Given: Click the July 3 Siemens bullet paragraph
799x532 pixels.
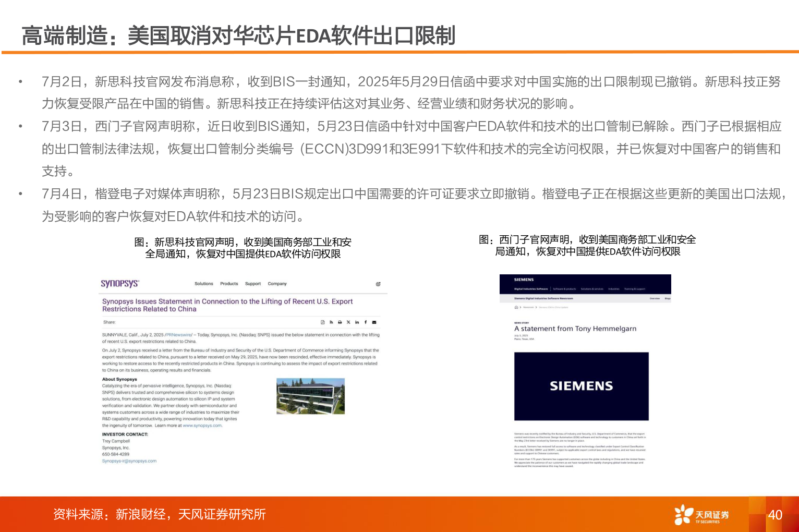Looking at the screenshot, I should (x=411, y=149).
